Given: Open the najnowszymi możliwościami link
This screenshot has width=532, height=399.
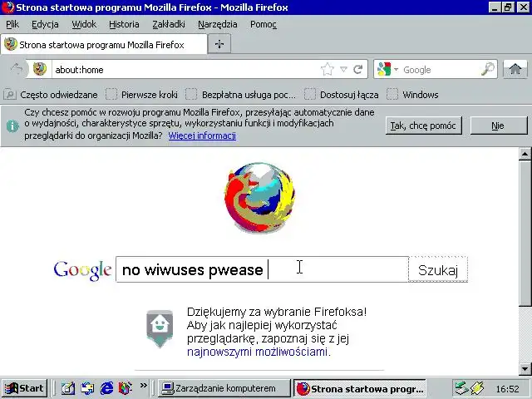Looking at the screenshot, I should pos(257,352).
